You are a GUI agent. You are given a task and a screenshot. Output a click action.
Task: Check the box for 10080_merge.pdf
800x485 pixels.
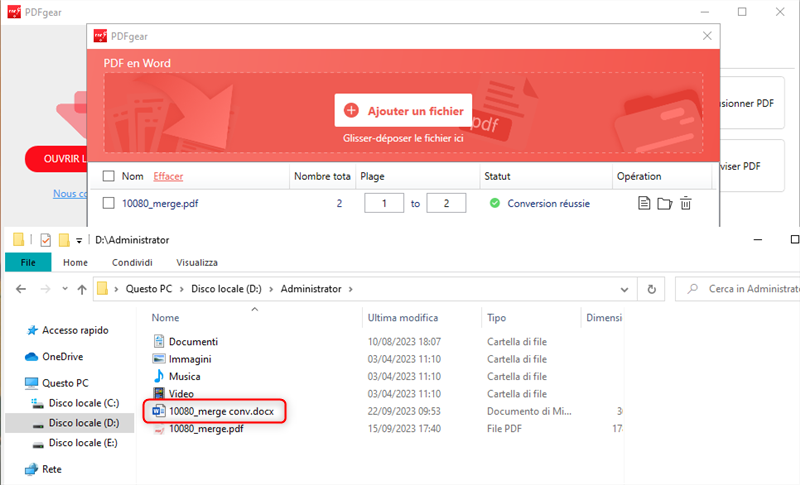[109, 204]
